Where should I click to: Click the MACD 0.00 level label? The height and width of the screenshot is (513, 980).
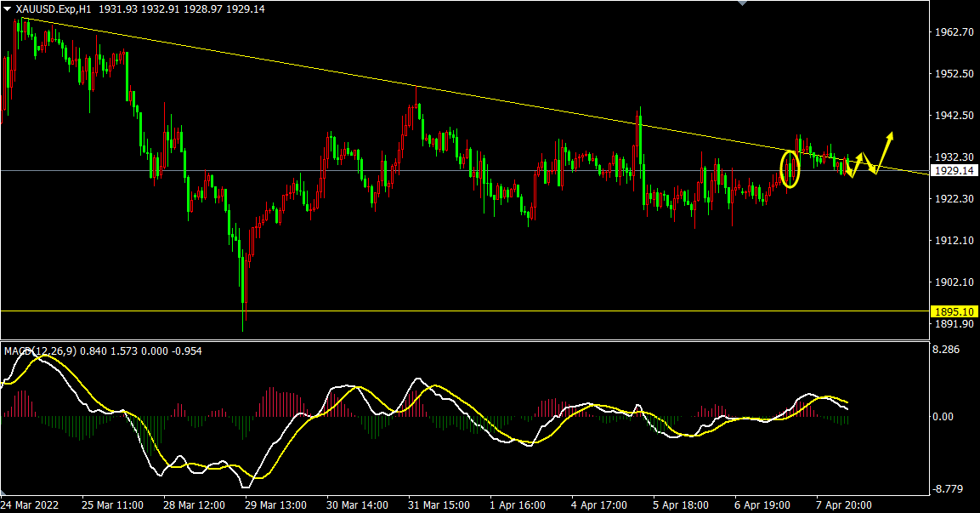pyautogui.click(x=944, y=417)
